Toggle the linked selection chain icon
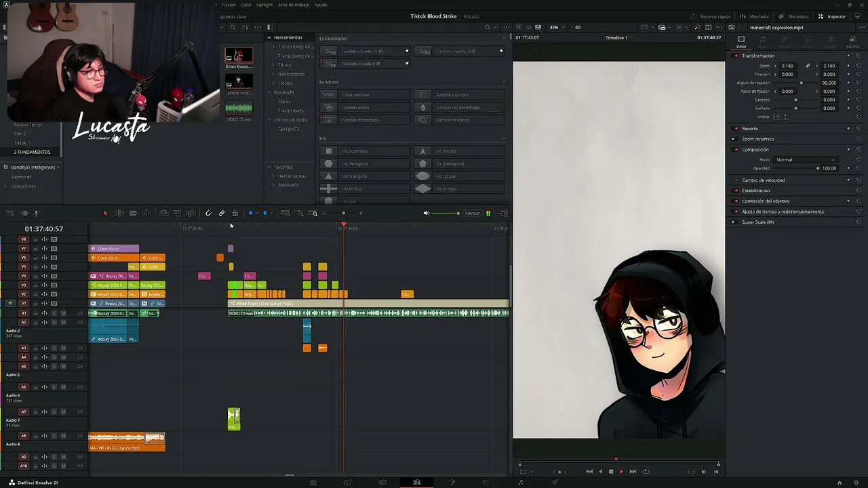 pos(222,213)
